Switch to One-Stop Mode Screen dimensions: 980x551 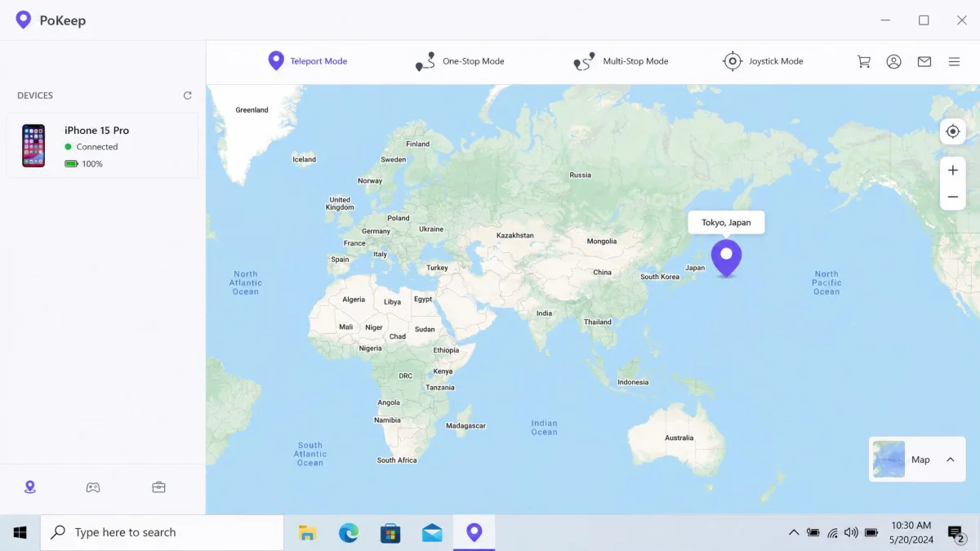(460, 61)
